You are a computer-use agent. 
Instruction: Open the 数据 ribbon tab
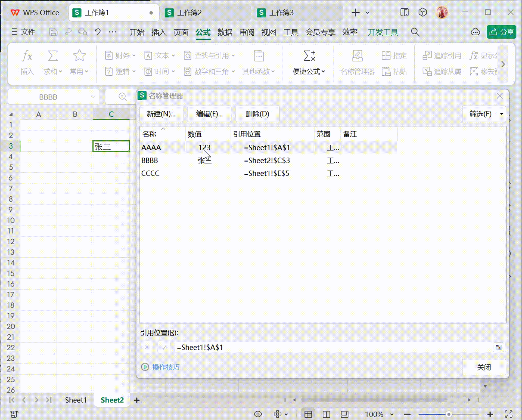pos(225,32)
